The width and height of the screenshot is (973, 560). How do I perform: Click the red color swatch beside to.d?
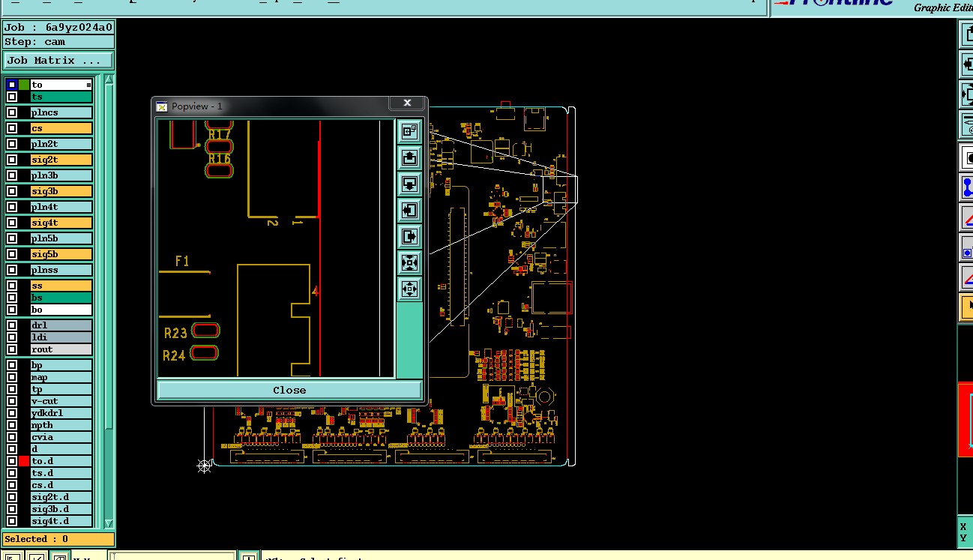coord(24,461)
